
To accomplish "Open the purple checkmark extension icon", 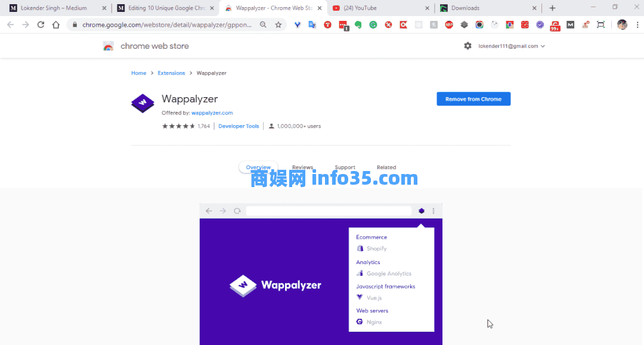I will 540,24.
